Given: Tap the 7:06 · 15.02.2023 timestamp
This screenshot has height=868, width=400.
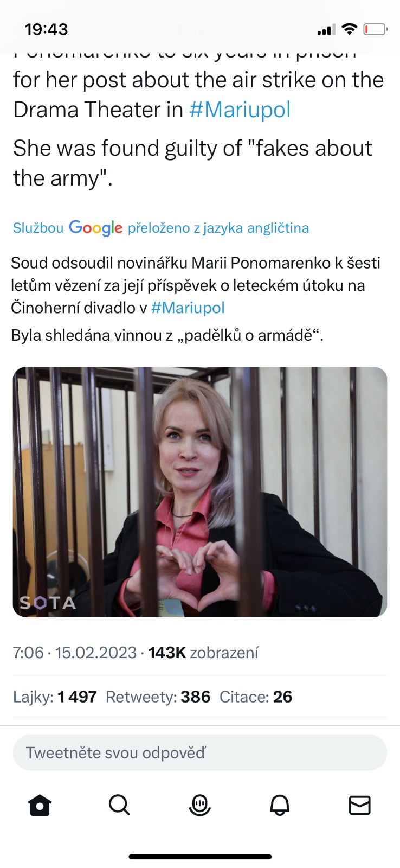Looking at the screenshot, I should pyautogui.click(x=75, y=652).
